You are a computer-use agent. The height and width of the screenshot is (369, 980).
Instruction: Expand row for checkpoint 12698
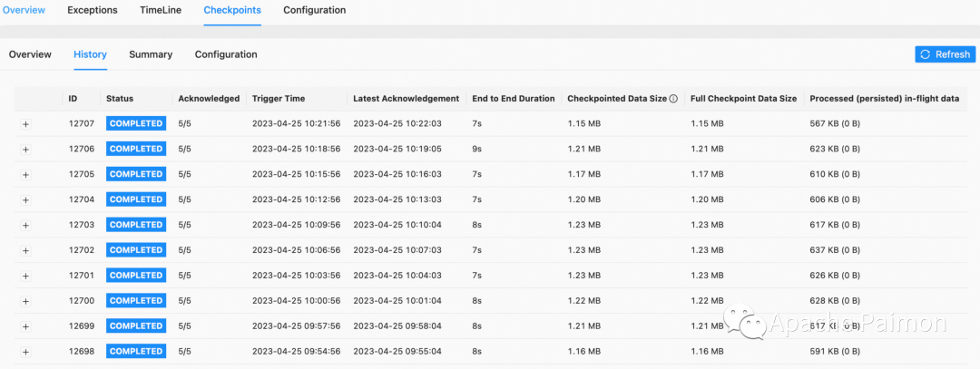(x=25, y=352)
